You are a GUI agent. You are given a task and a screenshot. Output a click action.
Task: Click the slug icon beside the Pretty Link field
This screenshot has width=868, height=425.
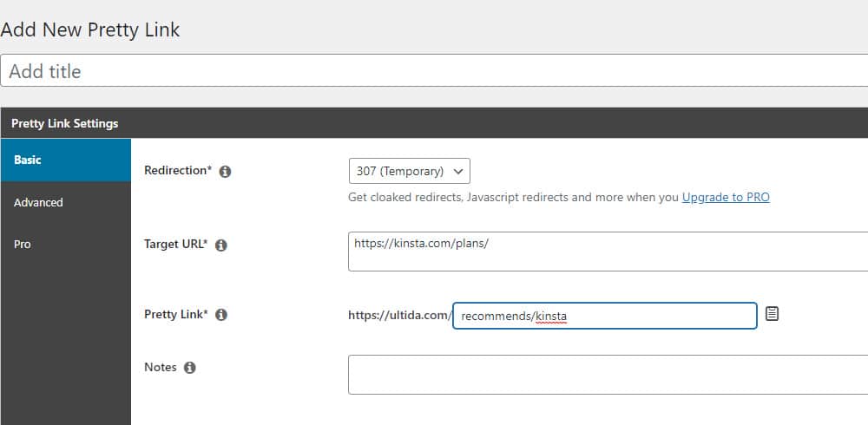772,314
